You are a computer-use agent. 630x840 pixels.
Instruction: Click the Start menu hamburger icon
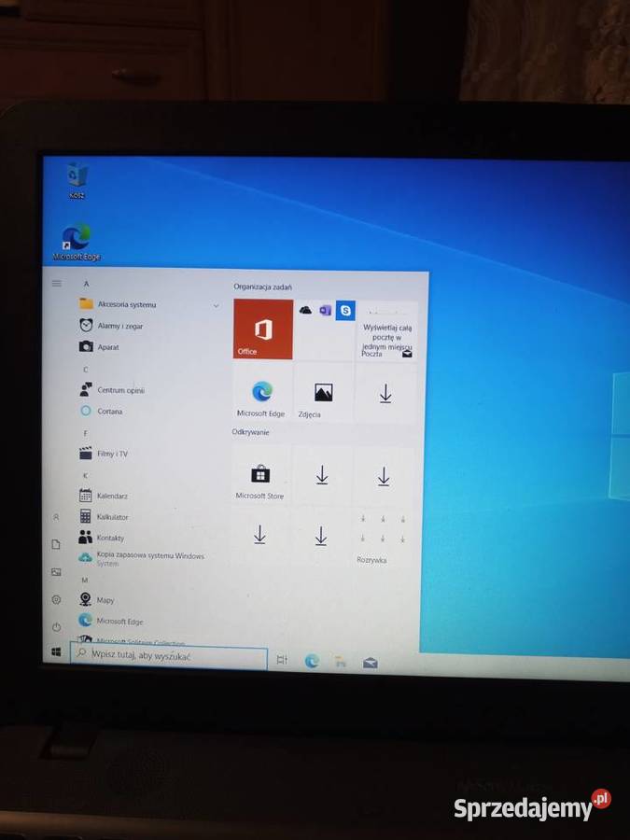pos(56,284)
